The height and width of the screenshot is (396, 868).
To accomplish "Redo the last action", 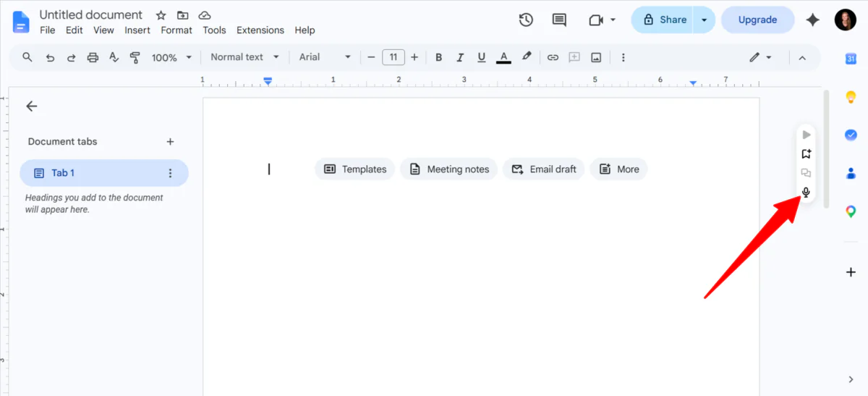I will coord(71,57).
